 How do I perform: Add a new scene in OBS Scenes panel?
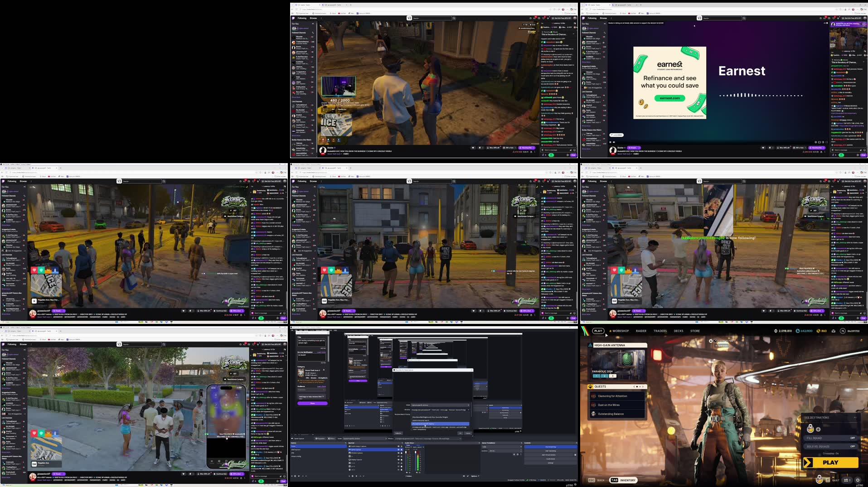coord(292,476)
